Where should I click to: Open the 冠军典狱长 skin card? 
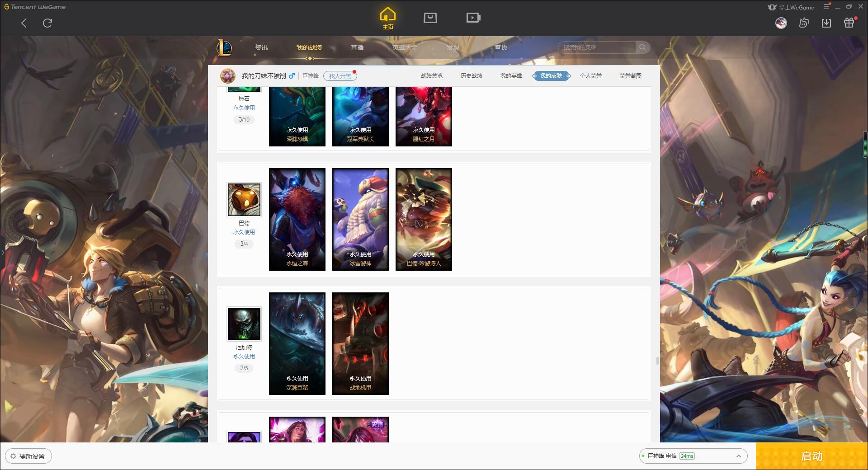coord(360,117)
